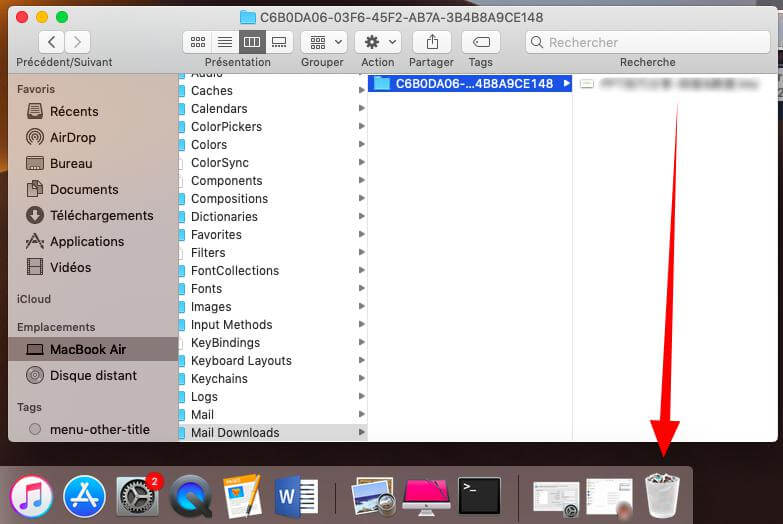
Task: Open the Grouper dropdown
Action: (x=323, y=42)
